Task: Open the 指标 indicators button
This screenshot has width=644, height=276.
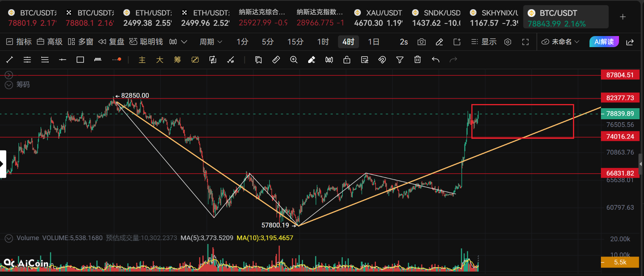Action: click(x=19, y=42)
